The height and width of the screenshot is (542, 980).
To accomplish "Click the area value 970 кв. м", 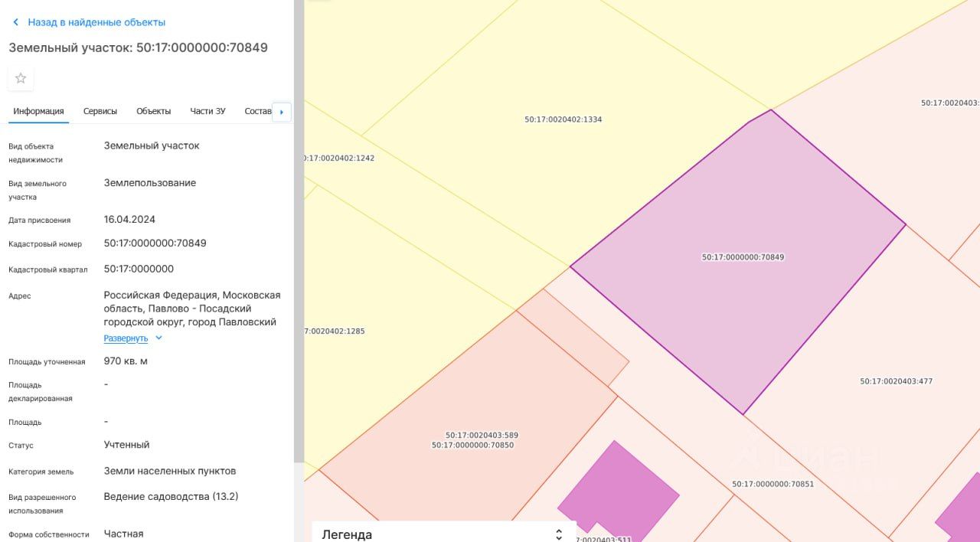I will click(x=126, y=361).
